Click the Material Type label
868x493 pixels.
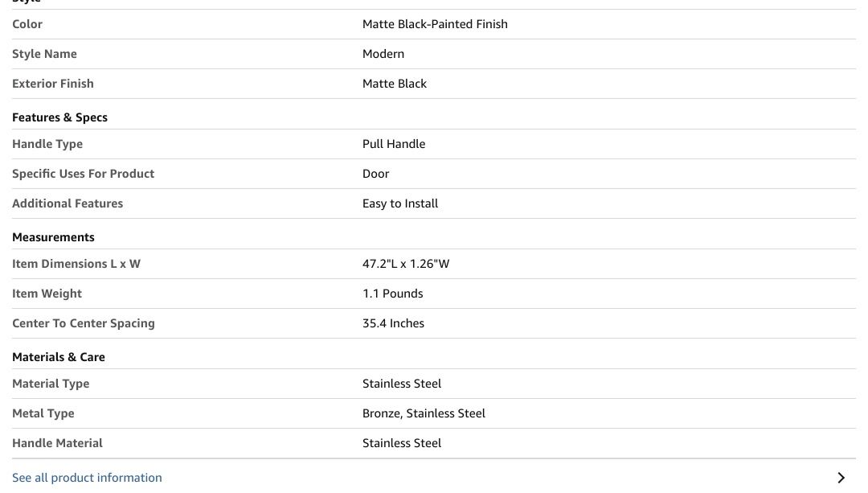(51, 384)
